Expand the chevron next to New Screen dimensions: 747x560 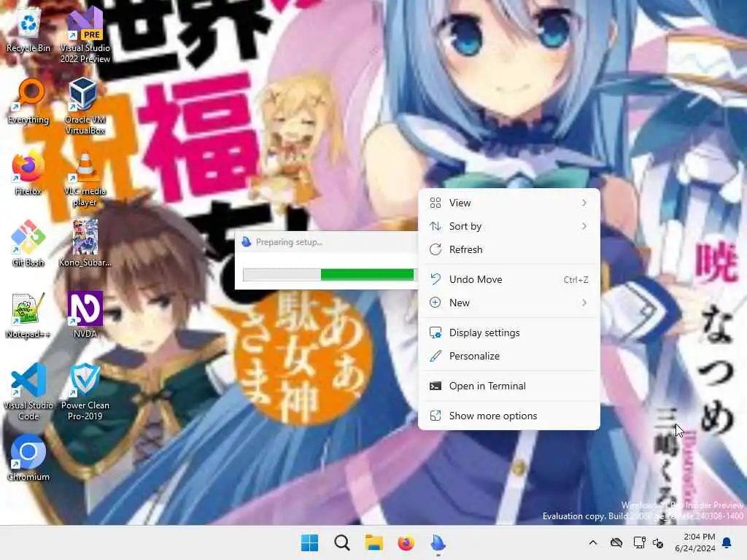click(584, 303)
